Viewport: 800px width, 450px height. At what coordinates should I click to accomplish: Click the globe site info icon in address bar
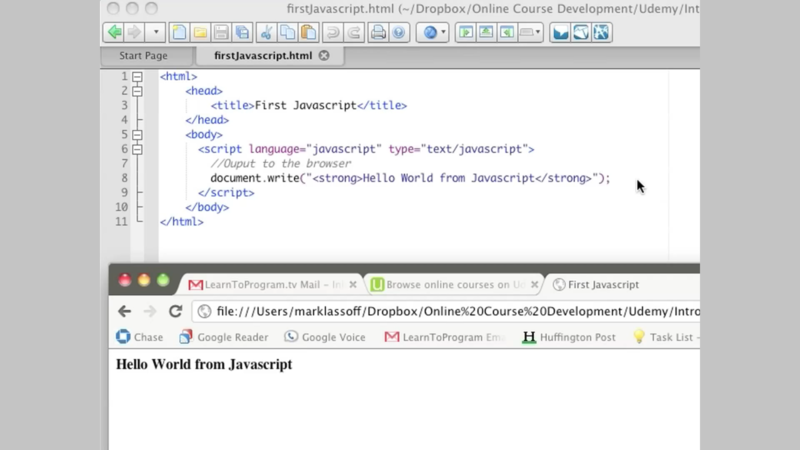point(204,311)
